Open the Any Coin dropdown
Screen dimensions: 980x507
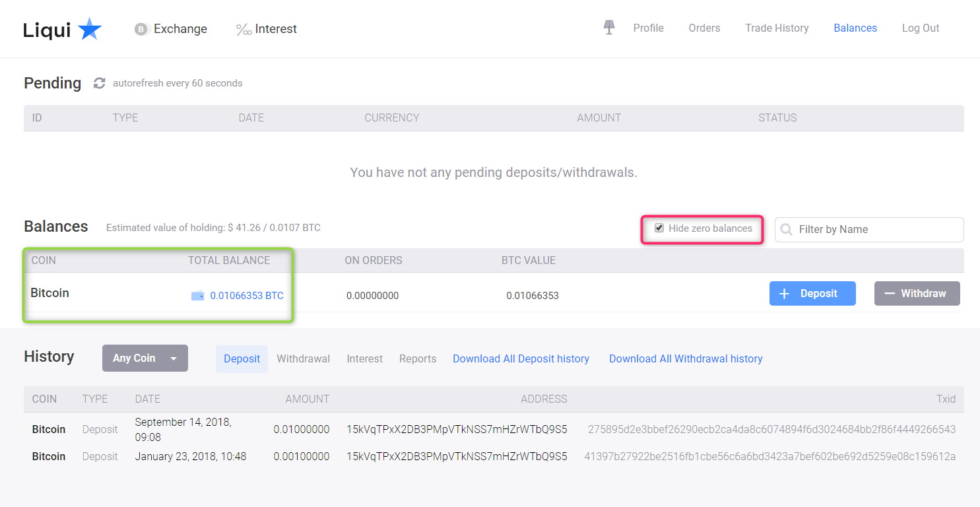[145, 358]
